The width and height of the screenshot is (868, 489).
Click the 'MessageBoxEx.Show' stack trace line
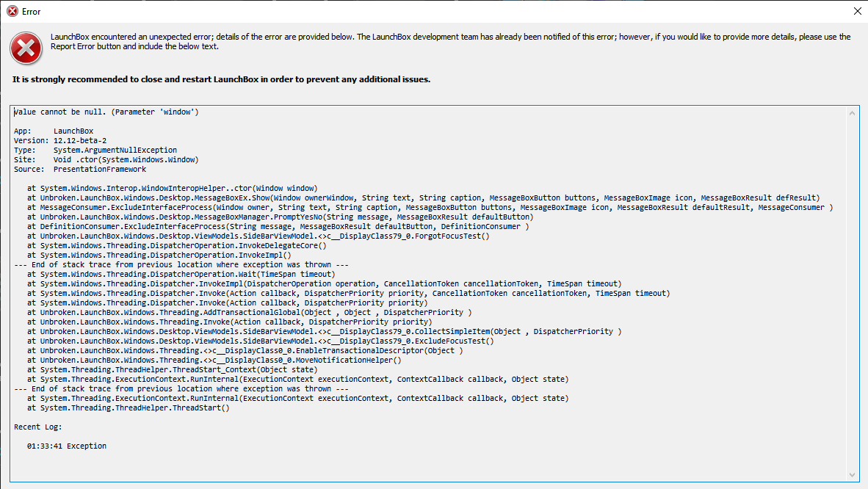click(424, 198)
